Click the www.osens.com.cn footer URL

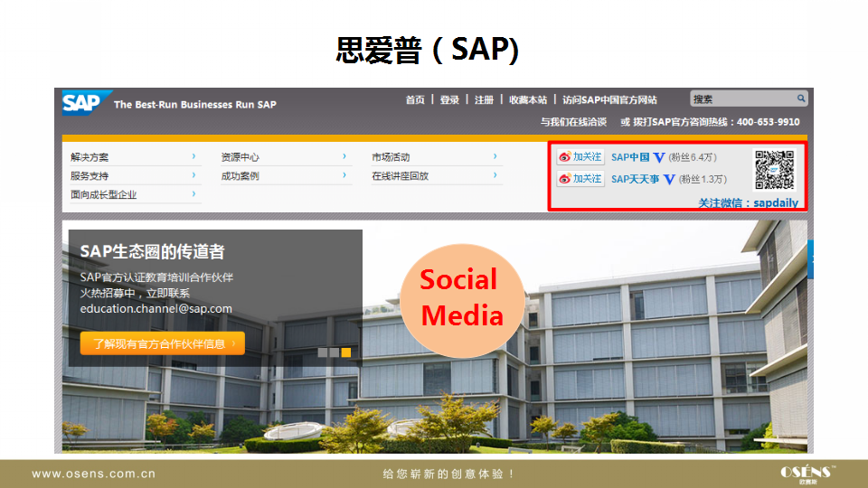point(93,474)
